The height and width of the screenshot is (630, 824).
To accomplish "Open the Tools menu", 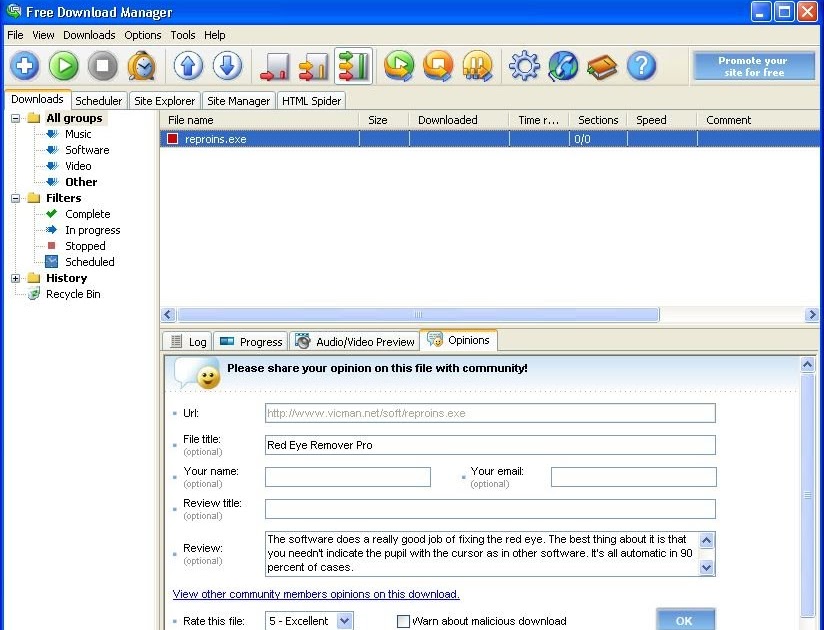I will click(x=182, y=35).
